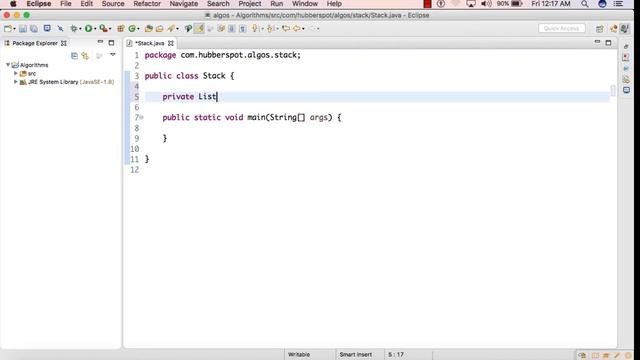This screenshot has height=360, width=640.
Task: Select the Algorithms project in Package Explorer
Action: [x=34, y=65]
